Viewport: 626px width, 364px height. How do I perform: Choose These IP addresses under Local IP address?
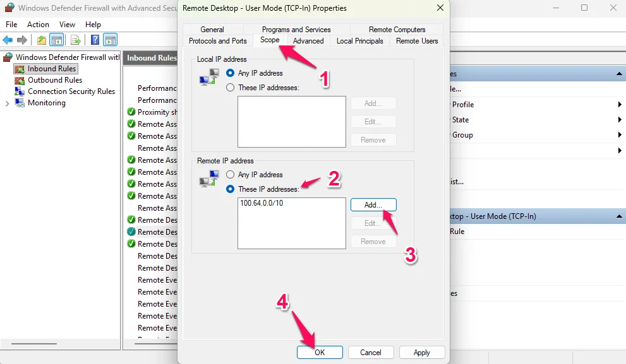[230, 88]
